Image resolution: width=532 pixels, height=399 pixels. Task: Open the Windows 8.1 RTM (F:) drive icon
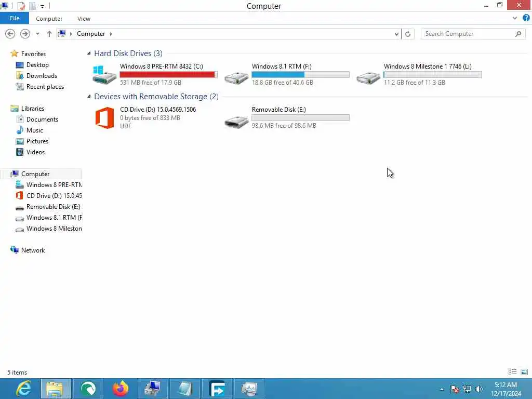[x=236, y=77]
